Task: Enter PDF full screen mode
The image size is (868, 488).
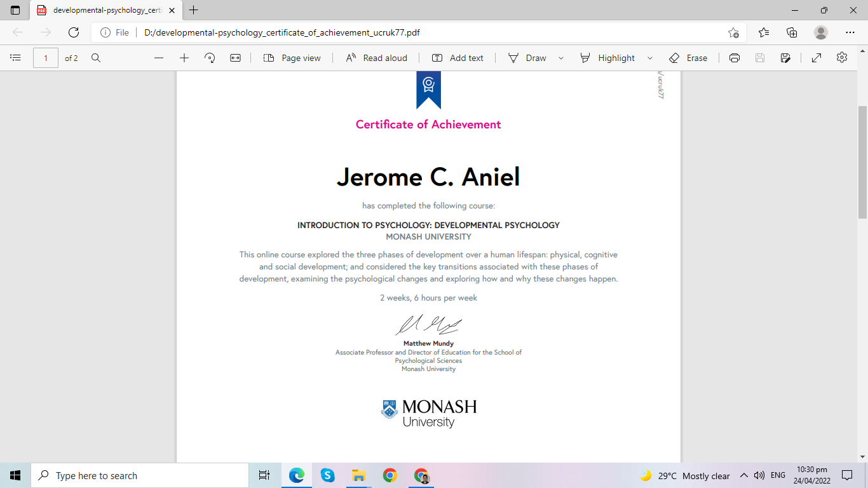Action: pyautogui.click(x=817, y=58)
